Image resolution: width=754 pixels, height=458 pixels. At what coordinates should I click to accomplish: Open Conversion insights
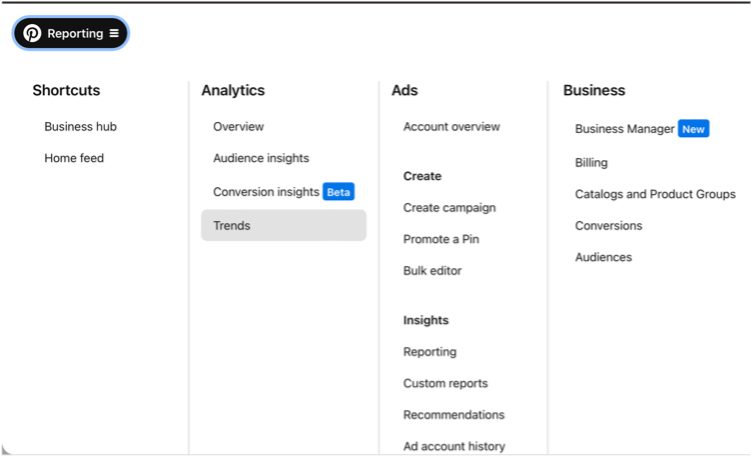[x=266, y=191]
